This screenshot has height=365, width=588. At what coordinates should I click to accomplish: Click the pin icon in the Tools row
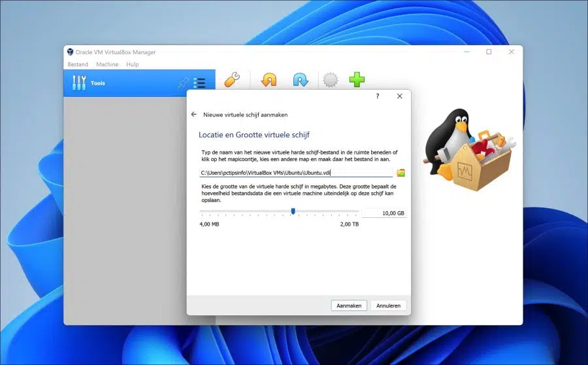pyautogui.click(x=184, y=82)
